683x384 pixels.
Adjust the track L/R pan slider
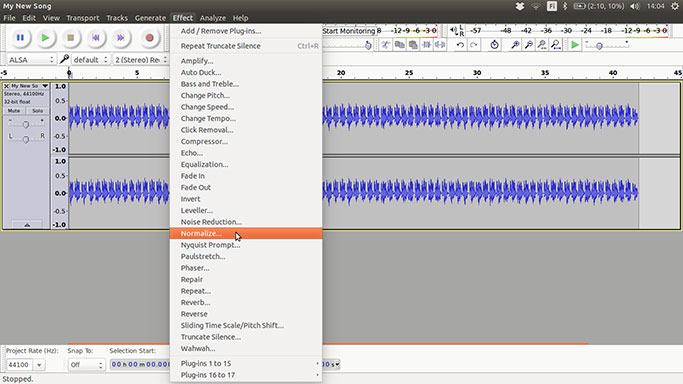[x=26, y=139]
